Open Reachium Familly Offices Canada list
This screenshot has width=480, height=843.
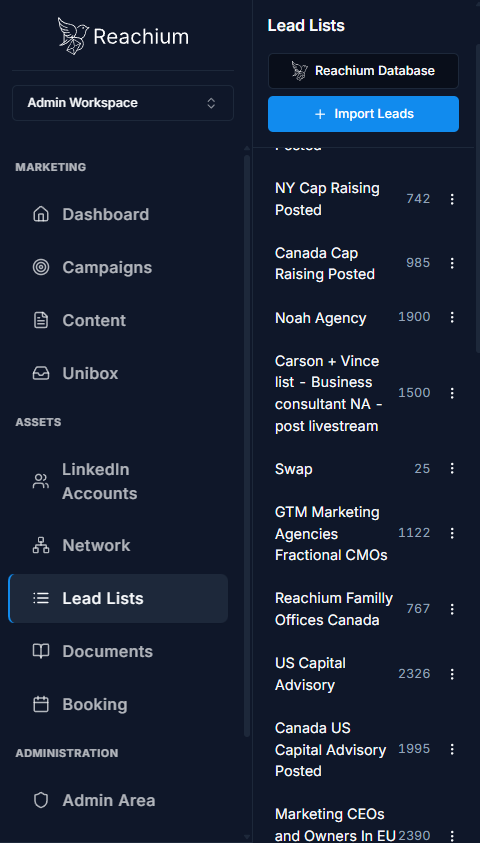334,609
